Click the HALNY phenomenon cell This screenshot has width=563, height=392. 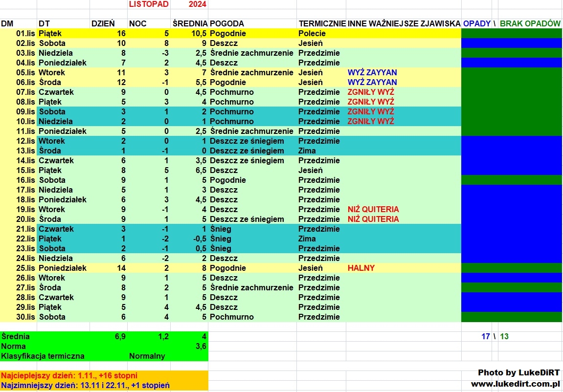(x=361, y=268)
